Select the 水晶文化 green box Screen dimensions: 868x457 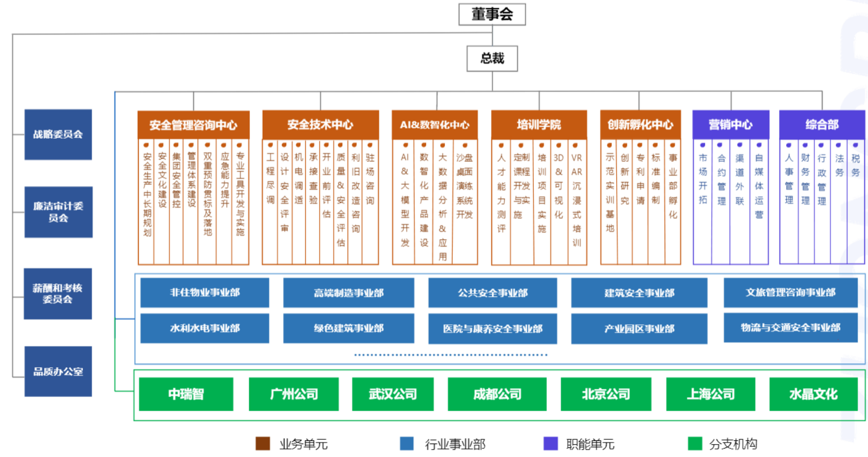[813, 394]
